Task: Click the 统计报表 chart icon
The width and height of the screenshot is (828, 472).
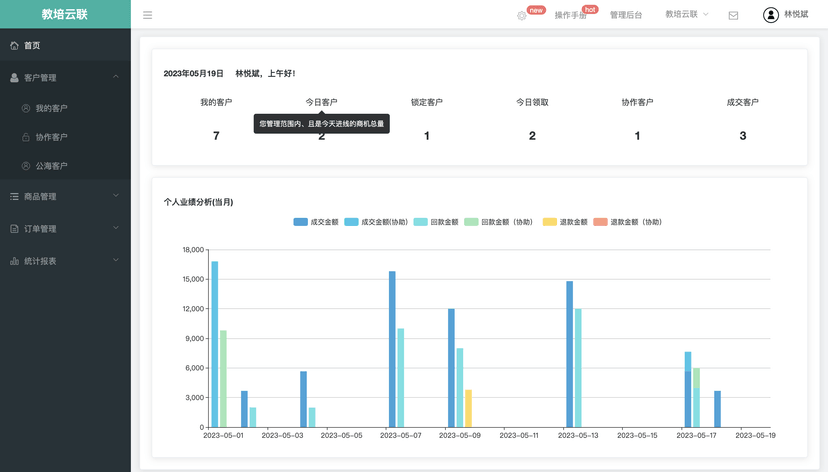Action: point(14,261)
